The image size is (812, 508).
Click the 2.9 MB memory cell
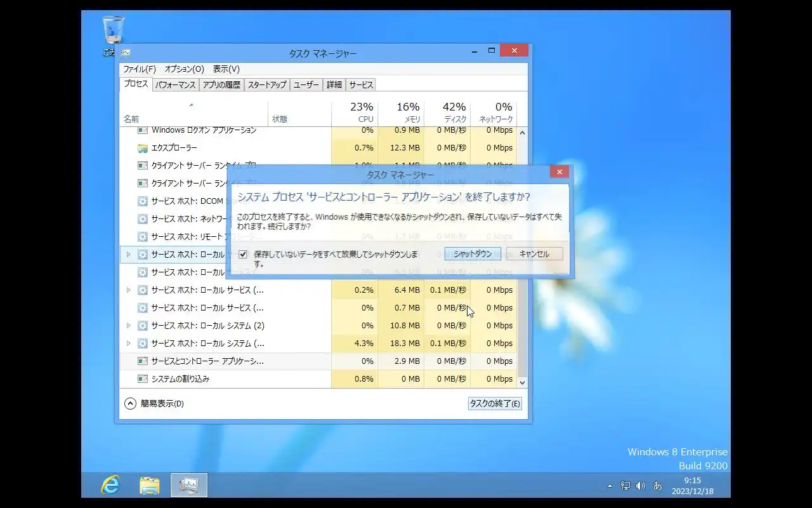click(x=401, y=361)
